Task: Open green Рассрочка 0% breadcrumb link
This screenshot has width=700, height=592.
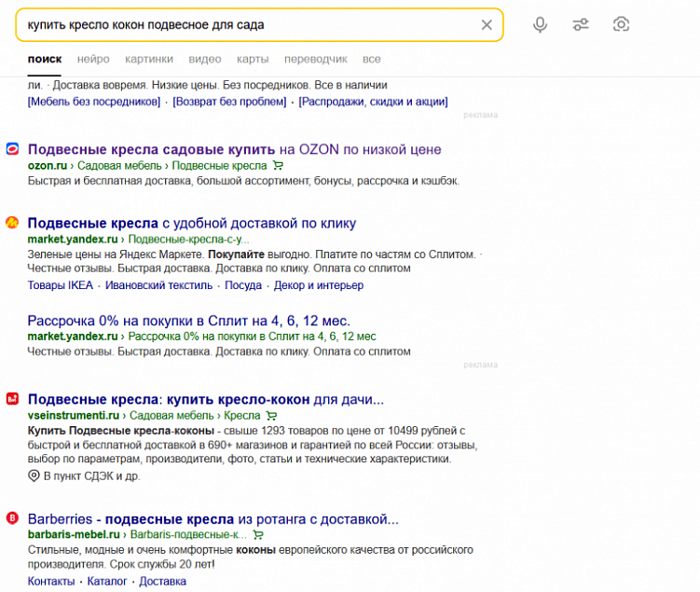Action: pyautogui.click(x=253, y=337)
